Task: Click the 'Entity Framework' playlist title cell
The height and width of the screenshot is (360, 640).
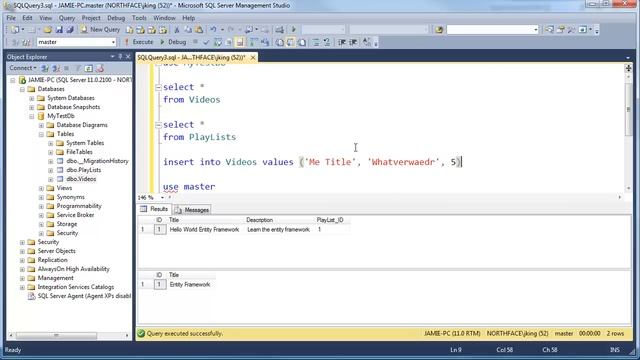Action: coord(190,284)
